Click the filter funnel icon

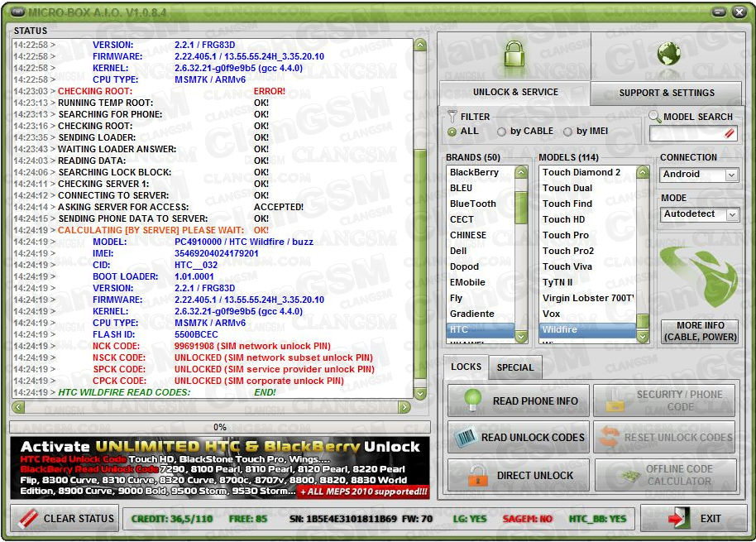coord(452,116)
